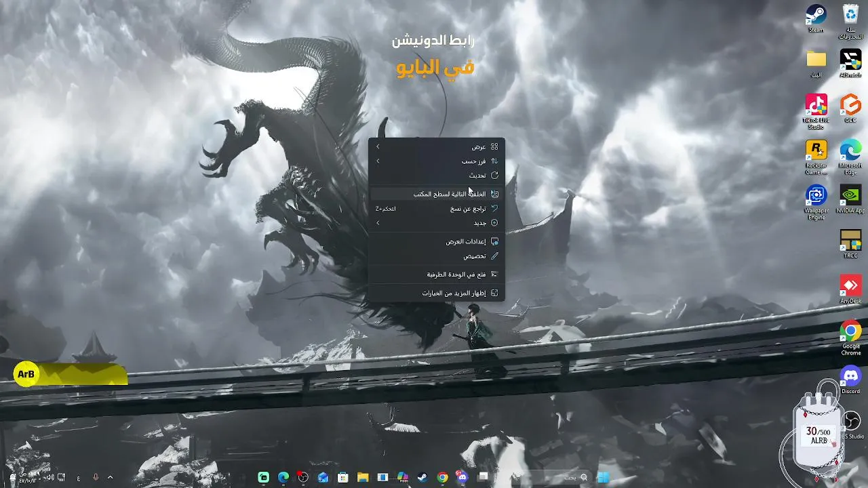This screenshot has height=488, width=868.
Task: Select the yellow folder icon on desktop
Action: (816, 62)
